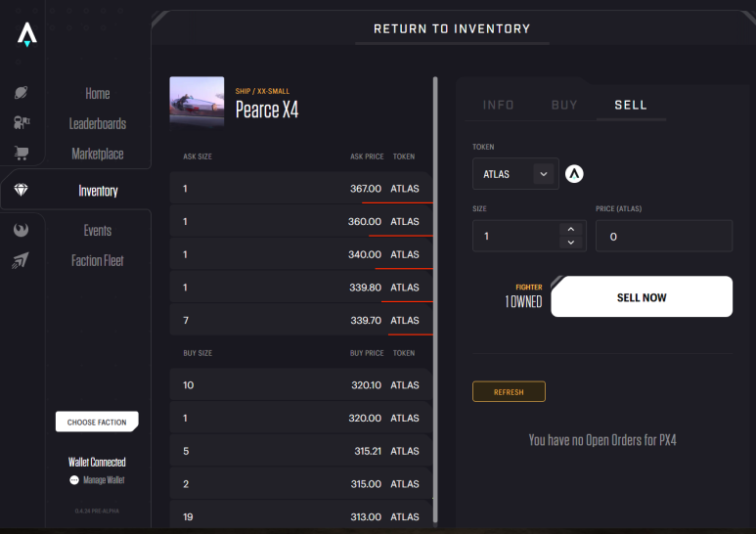
Task: Open the Manage Wallet link
Action: [x=104, y=480]
